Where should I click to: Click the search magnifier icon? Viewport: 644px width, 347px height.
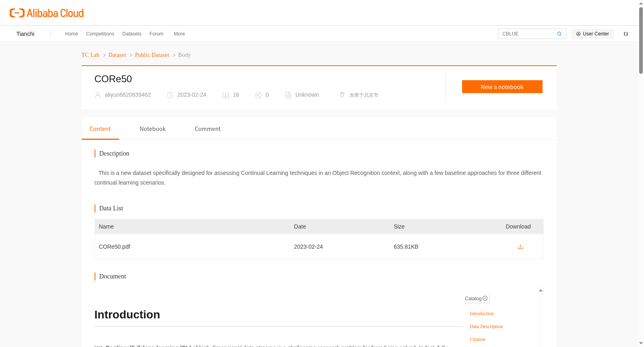pos(559,34)
